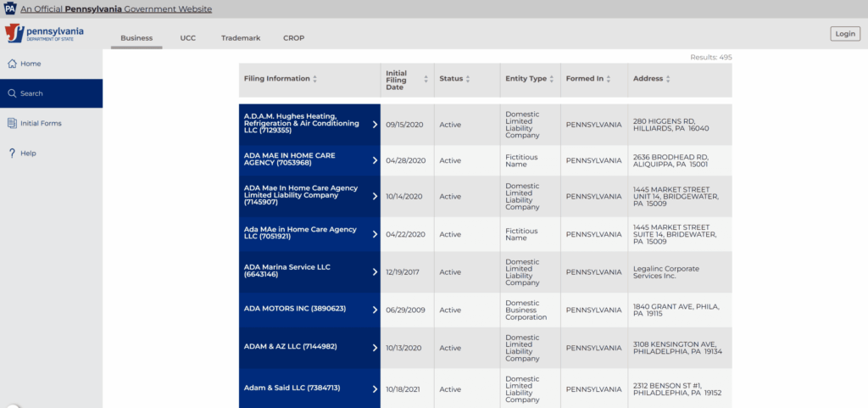Sort by Filing Information column arrows
The image size is (868, 408).
point(315,79)
